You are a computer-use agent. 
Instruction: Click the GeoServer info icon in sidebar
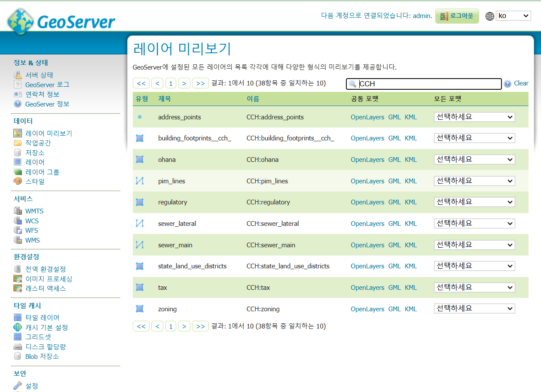pos(18,104)
